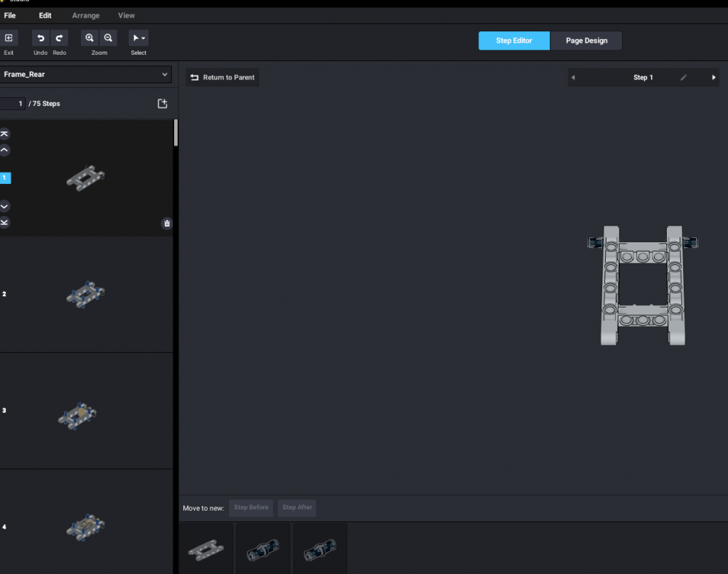Image resolution: width=728 pixels, height=574 pixels.
Task: Switch to Page Design tab
Action: (x=587, y=40)
